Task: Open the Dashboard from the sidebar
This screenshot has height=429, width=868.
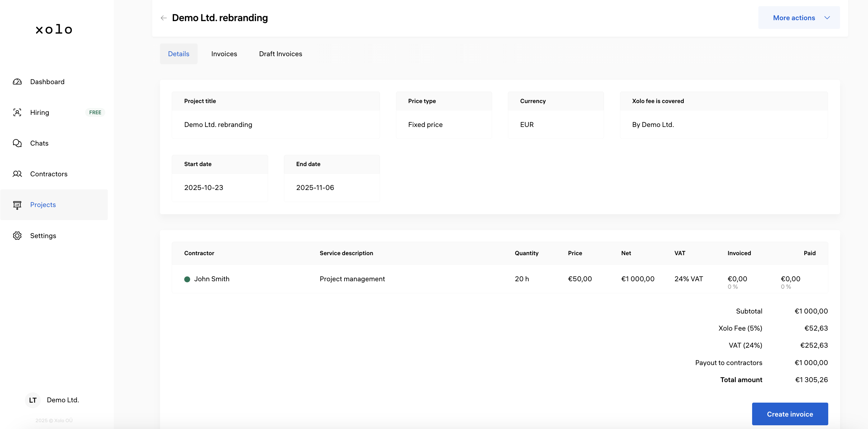Action: 47,82
